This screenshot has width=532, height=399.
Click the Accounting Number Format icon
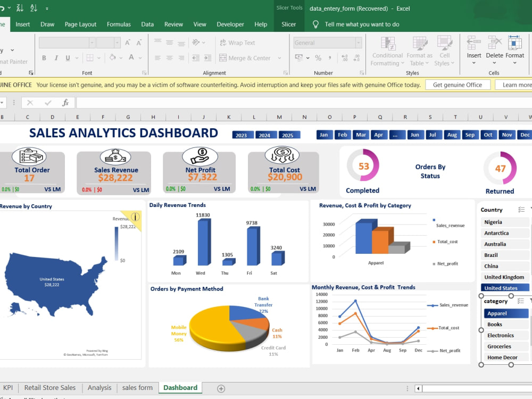pyautogui.click(x=298, y=57)
